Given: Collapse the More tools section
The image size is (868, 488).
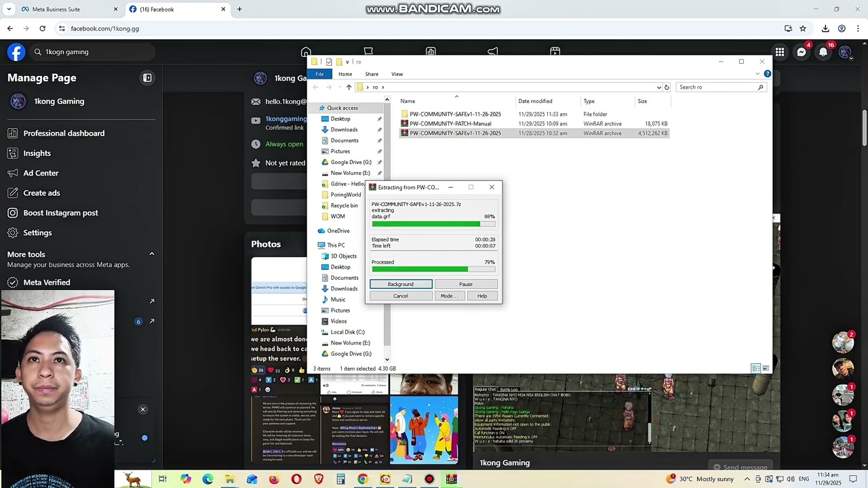Looking at the screenshot, I should coord(152,254).
